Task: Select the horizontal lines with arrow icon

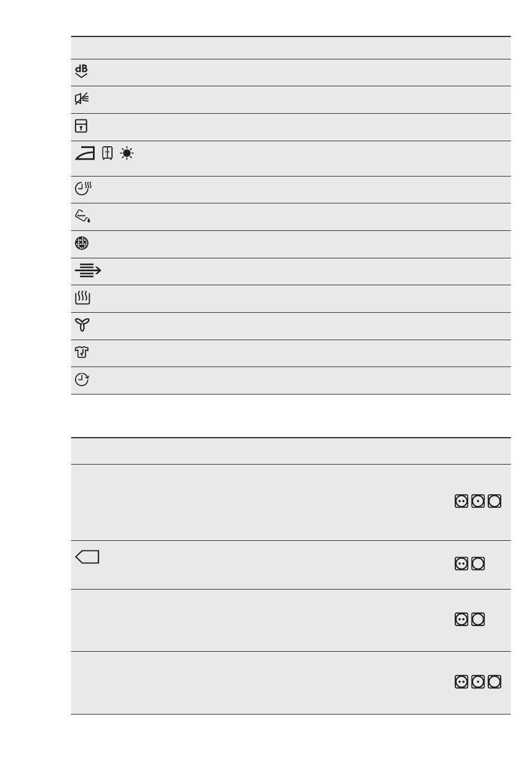Action: (88, 271)
